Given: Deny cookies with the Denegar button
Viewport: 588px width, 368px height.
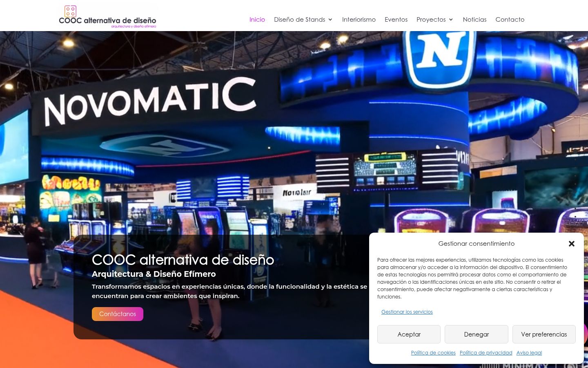Looking at the screenshot, I should (x=477, y=334).
